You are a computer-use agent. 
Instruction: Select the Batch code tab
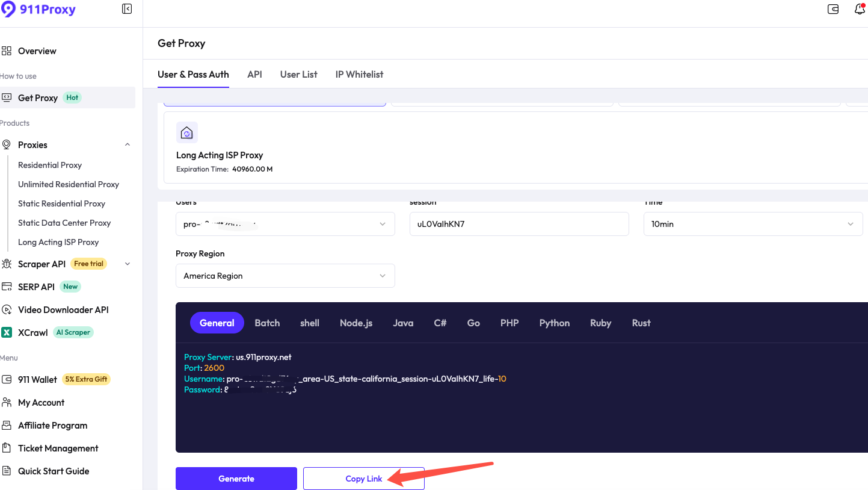(x=267, y=323)
